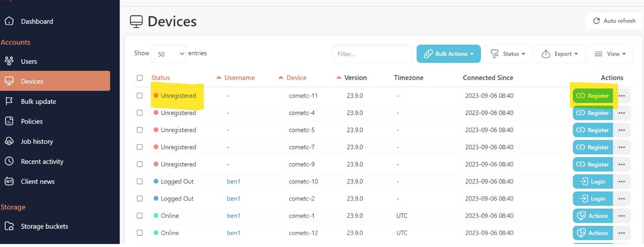Viewport: 644px width, 247px height.
Task: Click the Filter text input field
Action: [372, 54]
